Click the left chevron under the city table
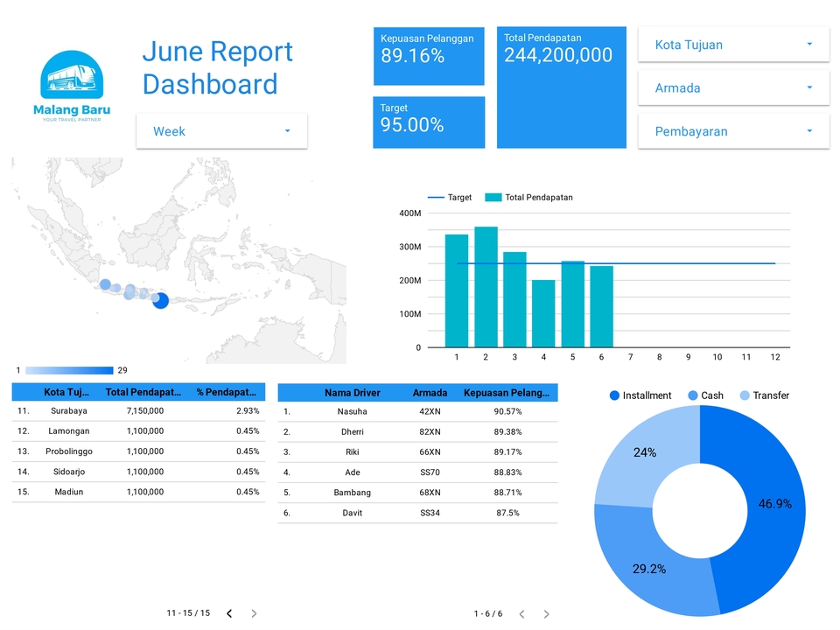 [229, 613]
